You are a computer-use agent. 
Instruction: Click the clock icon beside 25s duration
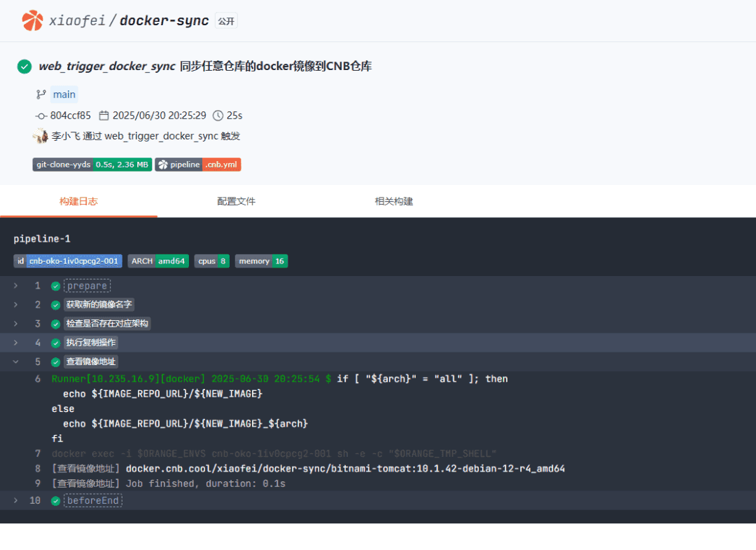click(x=218, y=116)
